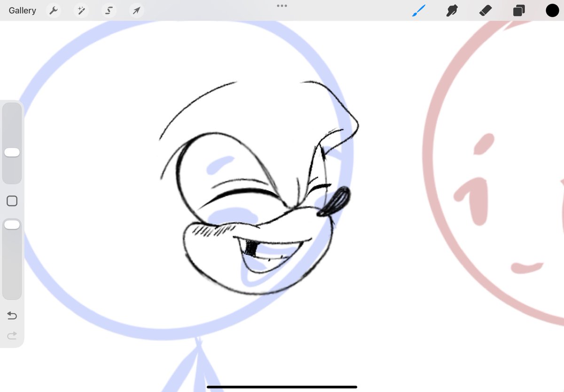Tap the brush size slider handle
Viewport: 564px width, 392px height.
point(12,152)
